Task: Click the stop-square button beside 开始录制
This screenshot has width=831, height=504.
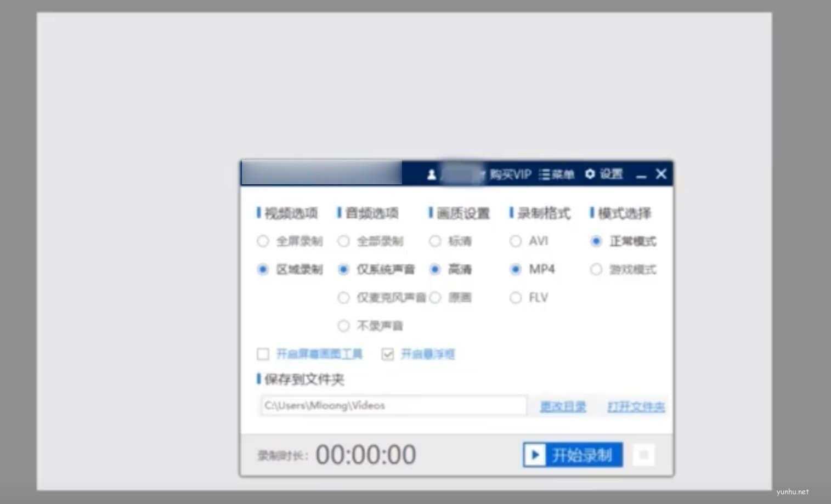Action: 643,454
